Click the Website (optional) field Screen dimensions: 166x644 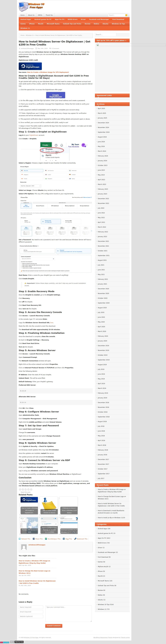31,616
